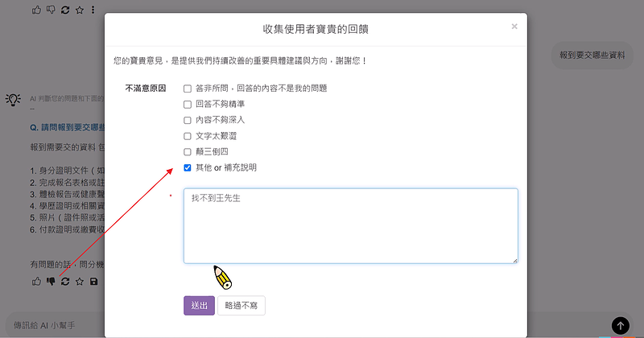The height and width of the screenshot is (338, 644).
Task: Enable the 內容不夠深入 checkbox
Action: tap(188, 120)
